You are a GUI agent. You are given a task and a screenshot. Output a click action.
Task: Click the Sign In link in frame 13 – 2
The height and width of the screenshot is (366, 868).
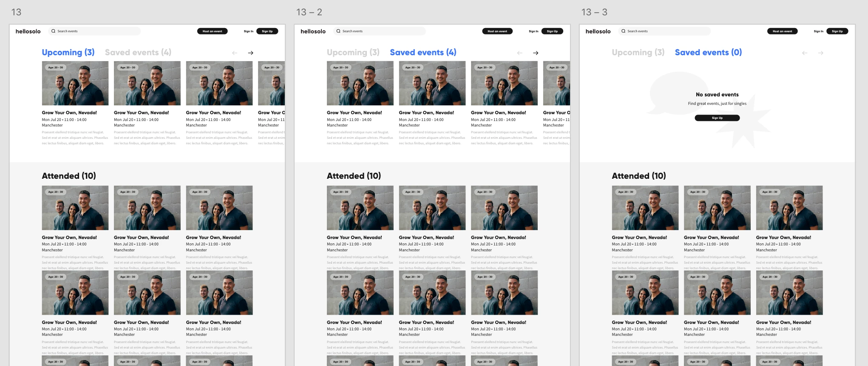click(533, 31)
